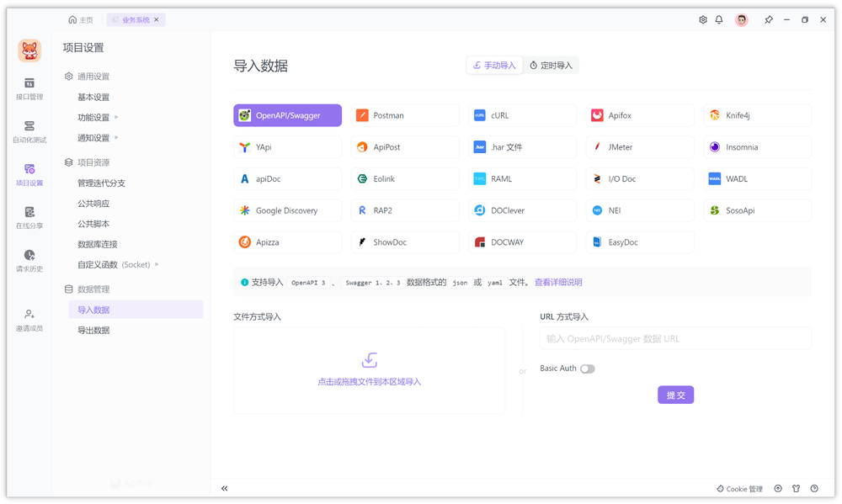The width and height of the screenshot is (842, 504).
Task: Open 管理迭代分支 menu item
Action: pyautogui.click(x=102, y=183)
